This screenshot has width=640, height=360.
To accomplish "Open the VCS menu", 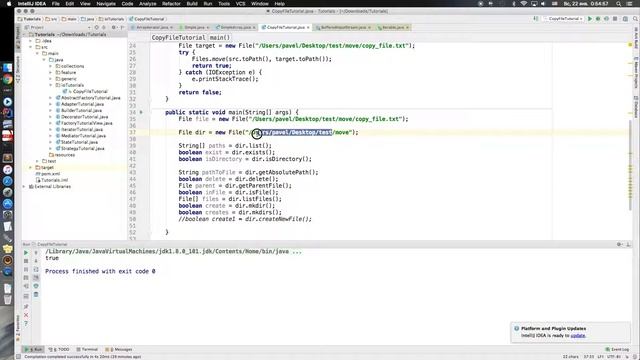I will click(x=241, y=4).
